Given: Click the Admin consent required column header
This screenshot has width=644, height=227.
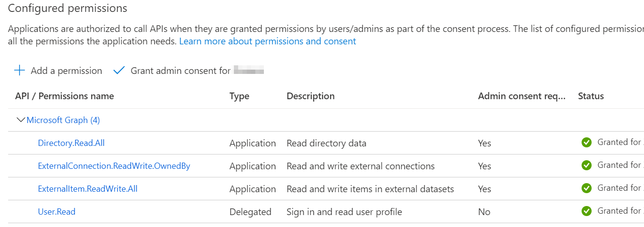Looking at the screenshot, I should click(x=522, y=96).
